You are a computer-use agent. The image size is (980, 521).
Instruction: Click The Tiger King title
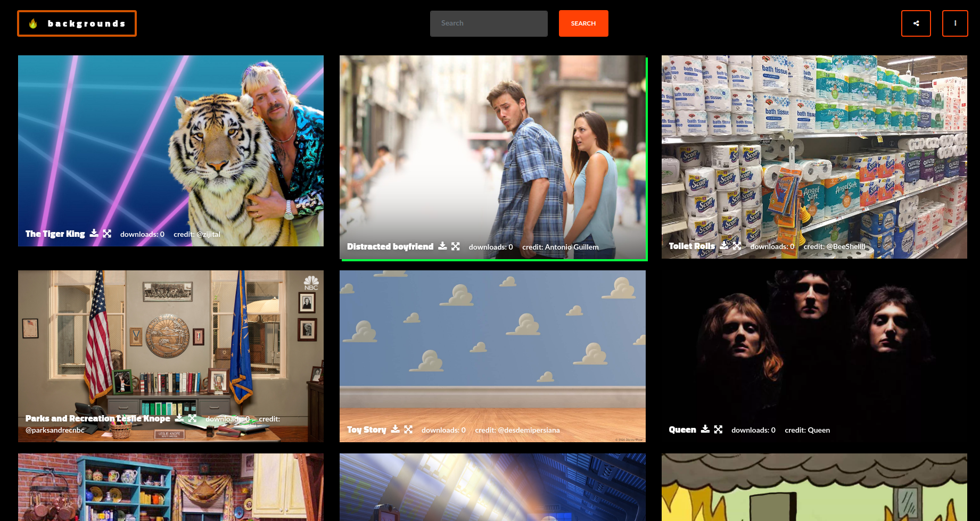click(55, 234)
